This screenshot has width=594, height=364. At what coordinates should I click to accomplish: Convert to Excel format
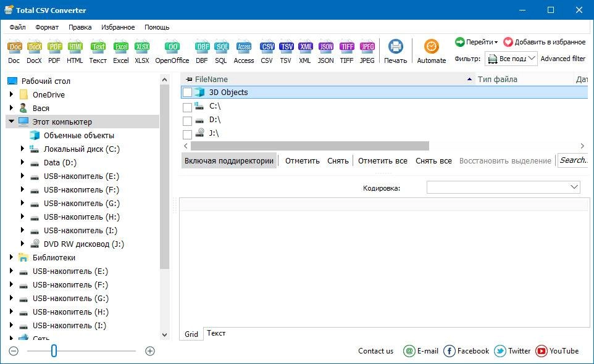pos(121,52)
